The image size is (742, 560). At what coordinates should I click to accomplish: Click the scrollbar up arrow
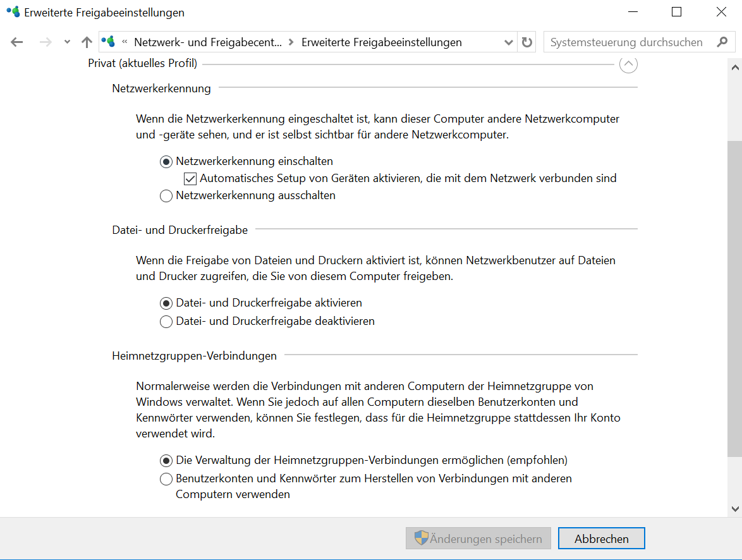(x=735, y=68)
